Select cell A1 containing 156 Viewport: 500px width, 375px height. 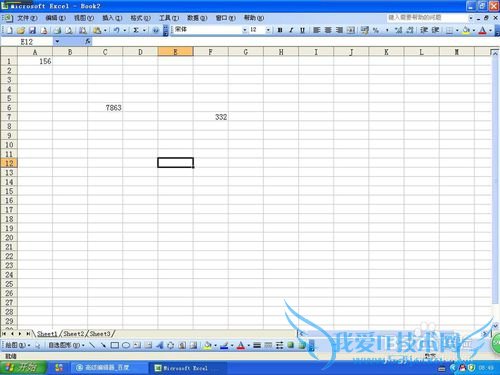35,61
